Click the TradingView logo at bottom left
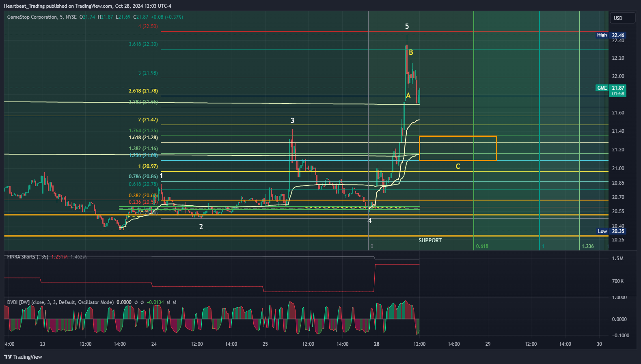Viewport: 641px width, 364px height. pyautogui.click(x=23, y=357)
